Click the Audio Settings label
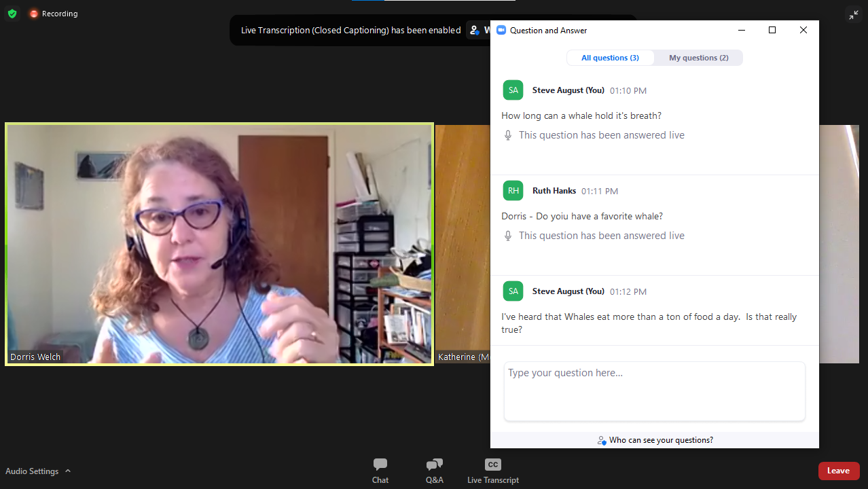868x489 pixels. click(32, 471)
